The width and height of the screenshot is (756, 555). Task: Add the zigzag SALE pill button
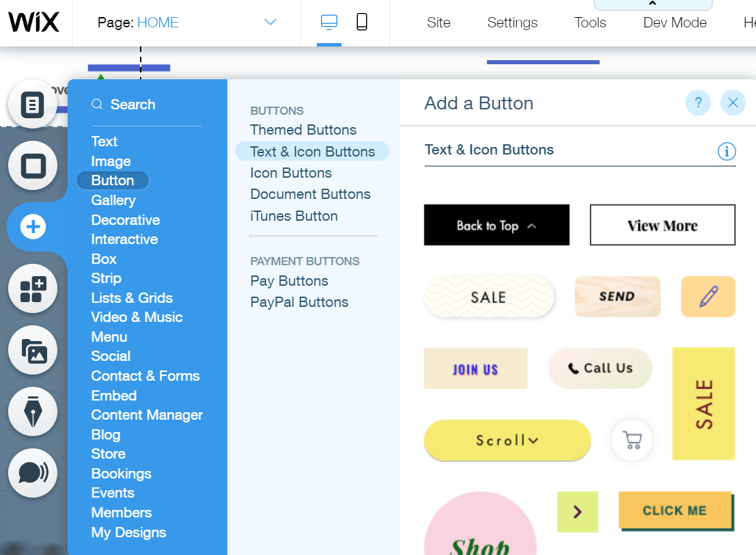coord(489,297)
